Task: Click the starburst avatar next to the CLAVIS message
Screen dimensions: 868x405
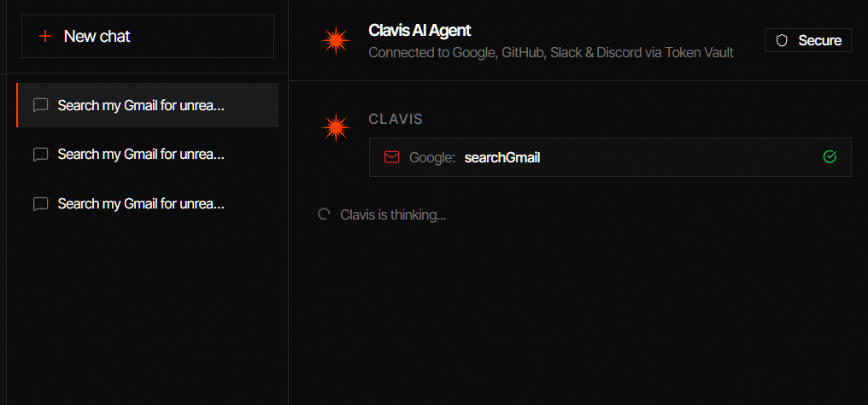Action: coord(336,128)
